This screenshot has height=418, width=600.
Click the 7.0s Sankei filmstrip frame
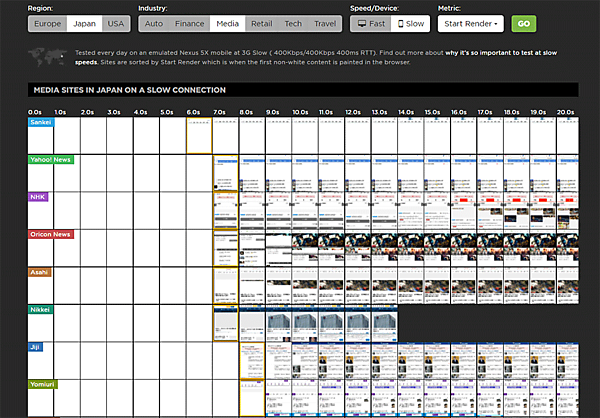(225, 134)
